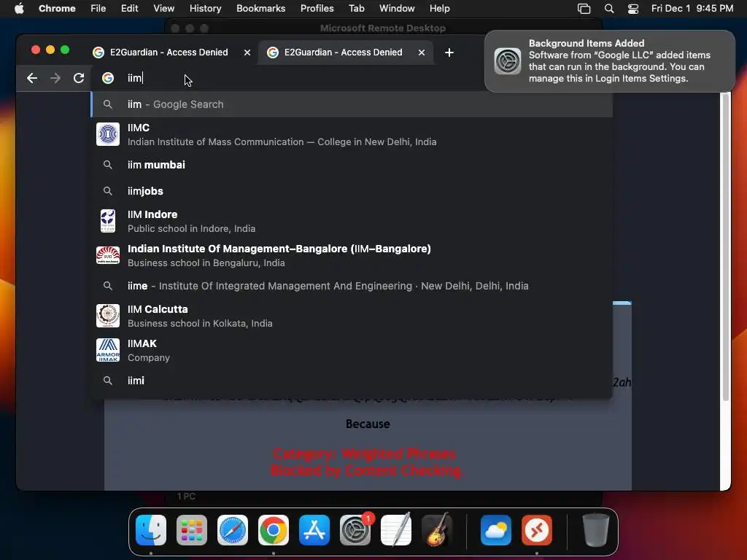
Task: Click search icon beside iimjobs
Action: pyautogui.click(x=108, y=191)
